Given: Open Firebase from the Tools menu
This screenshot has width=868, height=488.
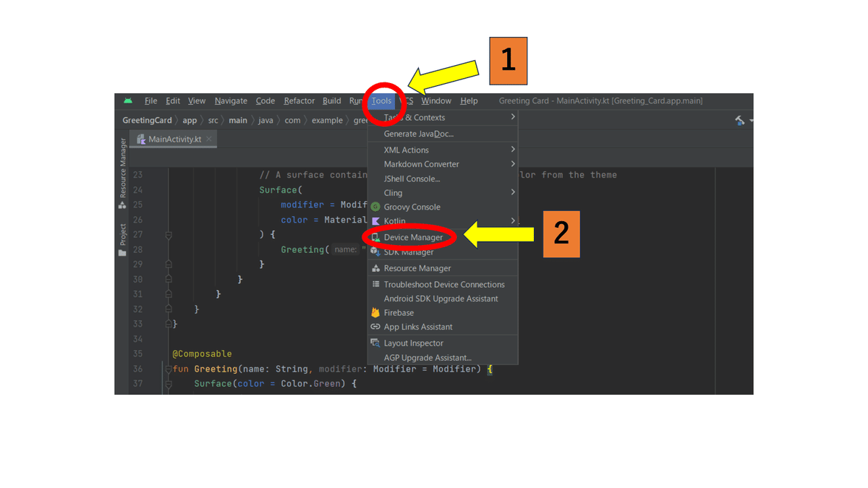Looking at the screenshot, I should (x=443, y=312).
